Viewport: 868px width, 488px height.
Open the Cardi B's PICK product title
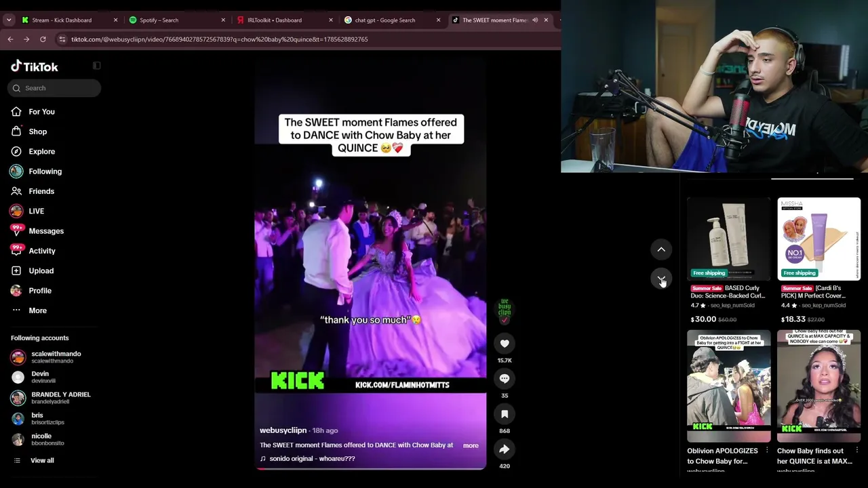[818, 292]
